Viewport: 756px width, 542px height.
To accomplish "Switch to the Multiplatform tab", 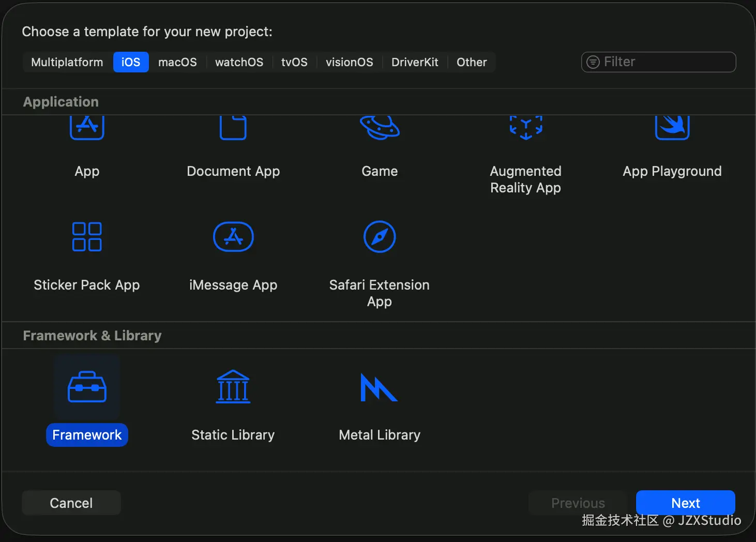I will (x=67, y=62).
